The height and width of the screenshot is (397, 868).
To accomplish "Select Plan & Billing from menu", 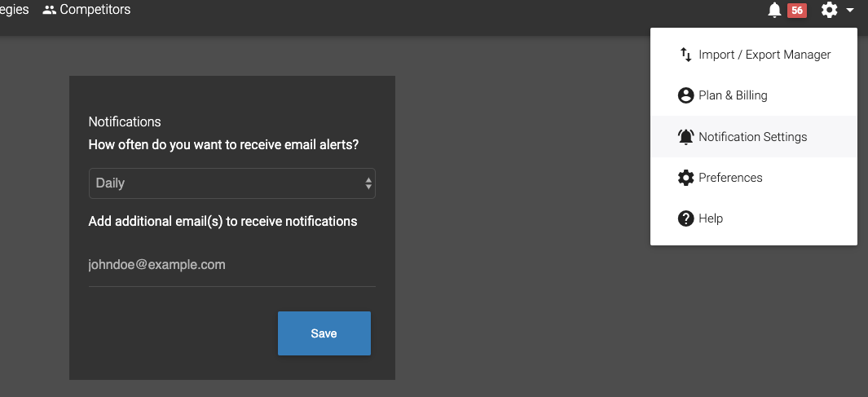I will 753,95.
